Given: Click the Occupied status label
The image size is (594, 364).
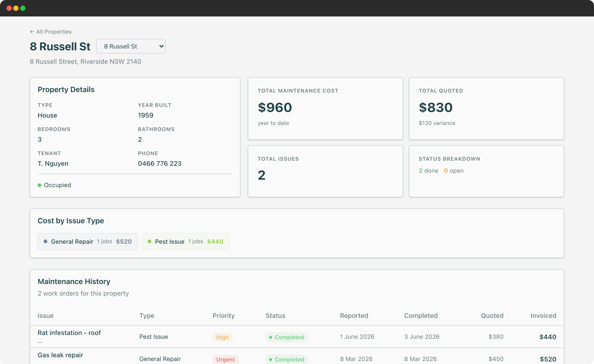Looking at the screenshot, I should [57, 185].
